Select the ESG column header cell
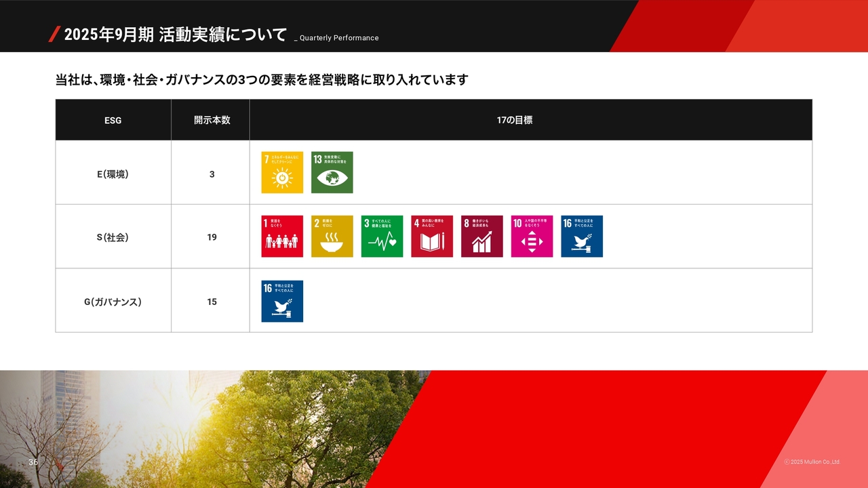The image size is (868, 488). (x=113, y=121)
